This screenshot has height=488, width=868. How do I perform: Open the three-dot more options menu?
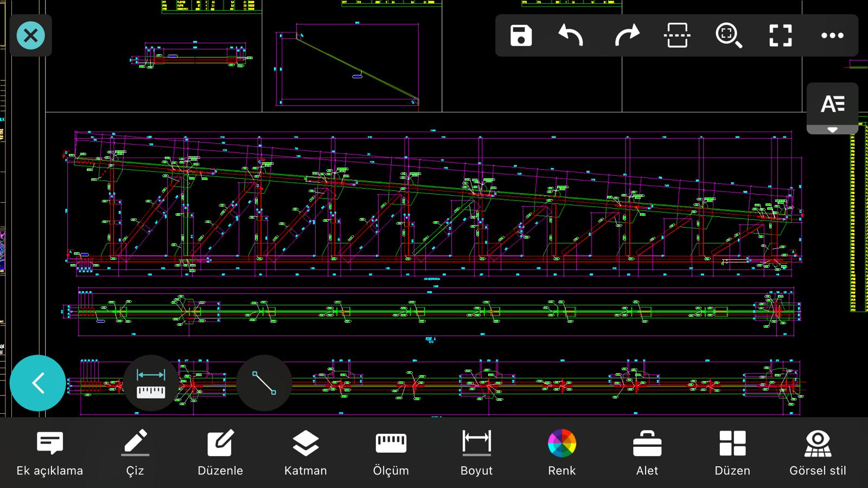[x=832, y=36]
